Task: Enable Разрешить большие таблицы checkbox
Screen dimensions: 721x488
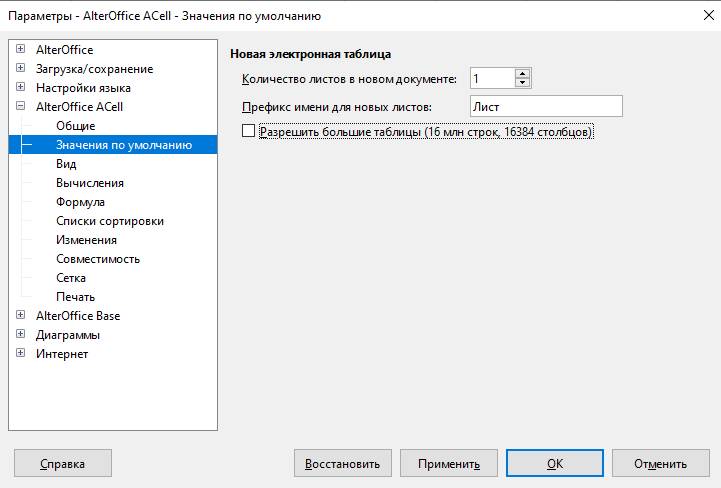Action: 248,131
